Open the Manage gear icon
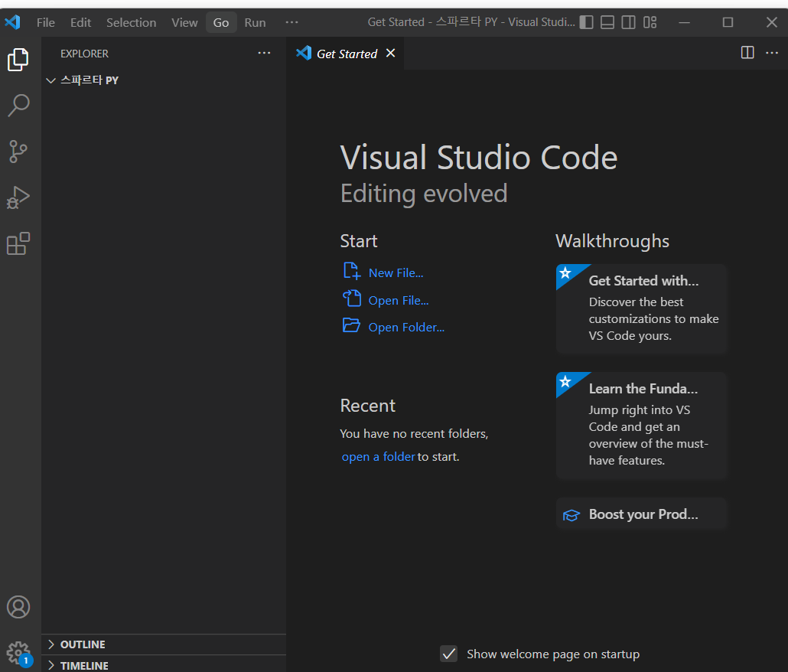Viewport: 788px width, 672px height. pos(18,653)
